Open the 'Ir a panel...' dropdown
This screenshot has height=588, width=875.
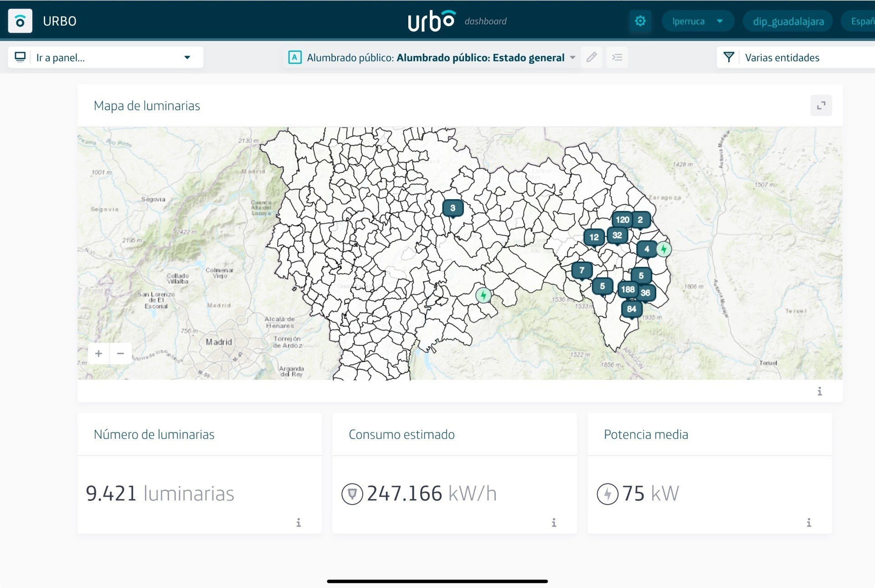tap(106, 57)
